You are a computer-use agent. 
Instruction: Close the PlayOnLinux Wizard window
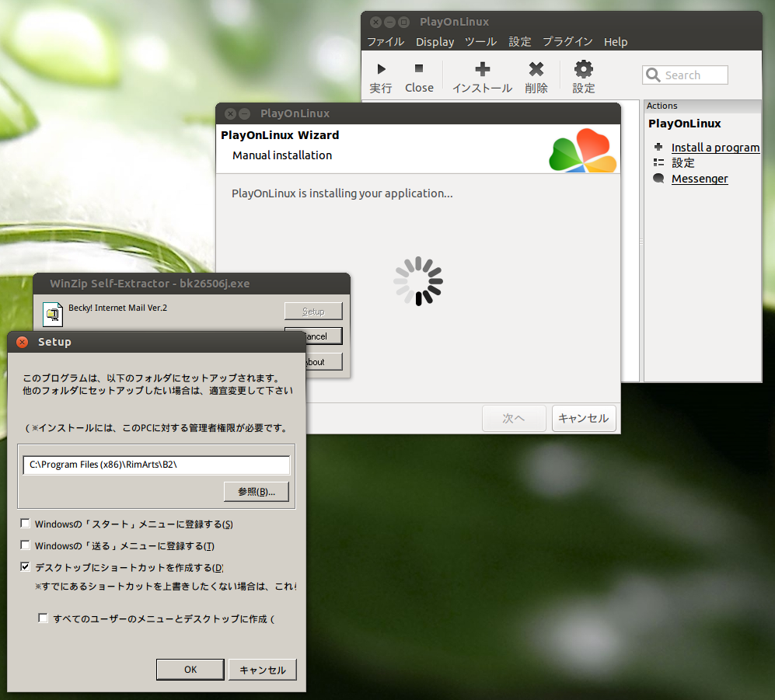[230, 113]
